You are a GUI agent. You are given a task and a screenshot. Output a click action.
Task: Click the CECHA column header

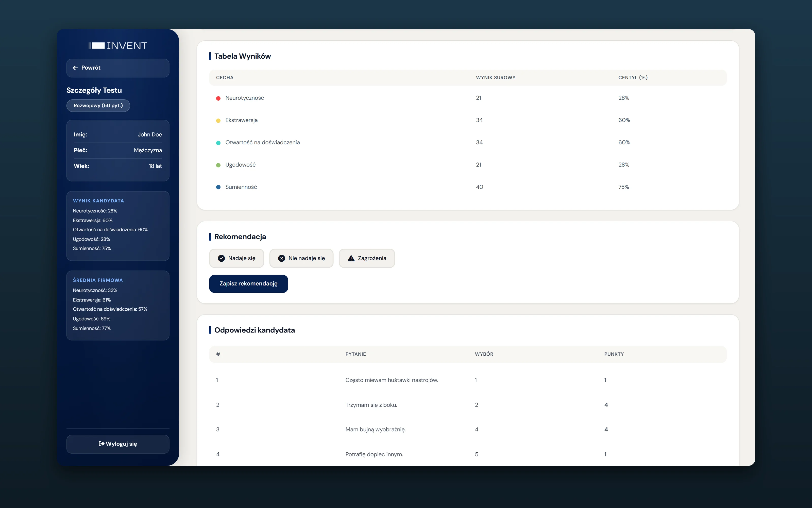pyautogui.click(x=225, y=78)
